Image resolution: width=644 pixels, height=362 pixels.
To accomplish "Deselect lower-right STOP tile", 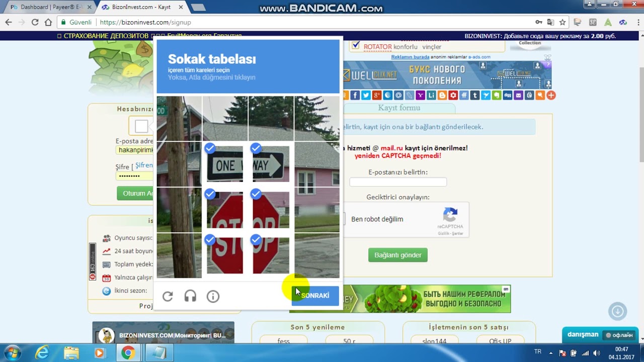I will click(x=271, y=256).
